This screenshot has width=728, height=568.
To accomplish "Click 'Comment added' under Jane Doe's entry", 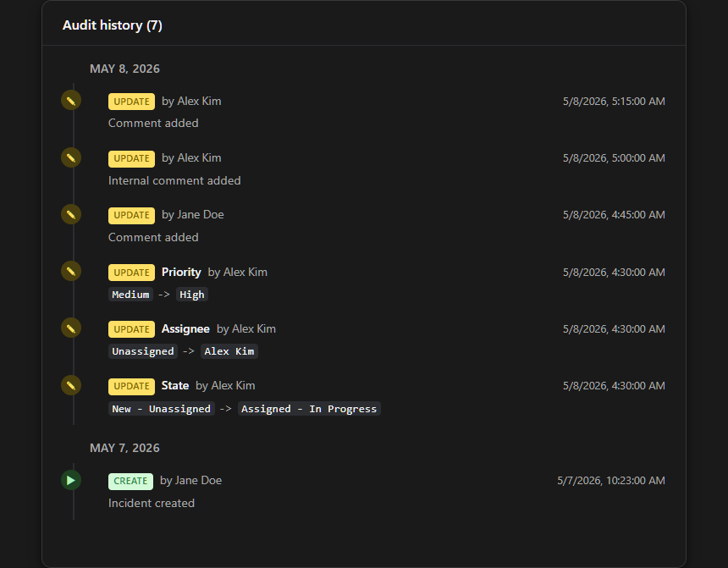I will coord(153,237).
